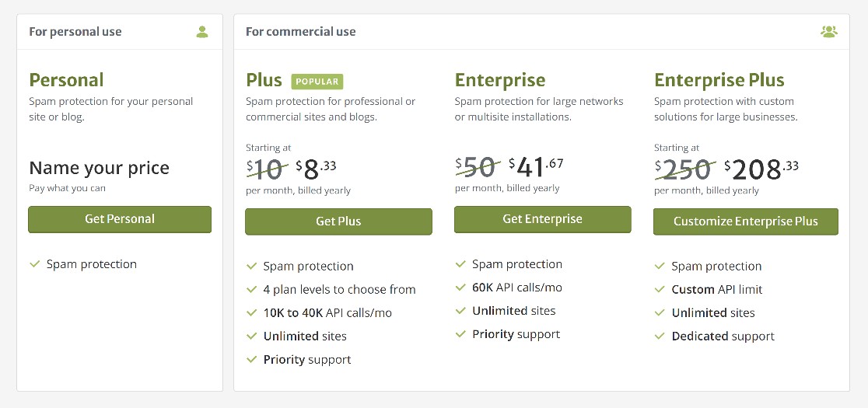This screenshot has width=868, height=408.
Task: Click the POPULAR badge next to Plus
Action: tap(317, 82)
